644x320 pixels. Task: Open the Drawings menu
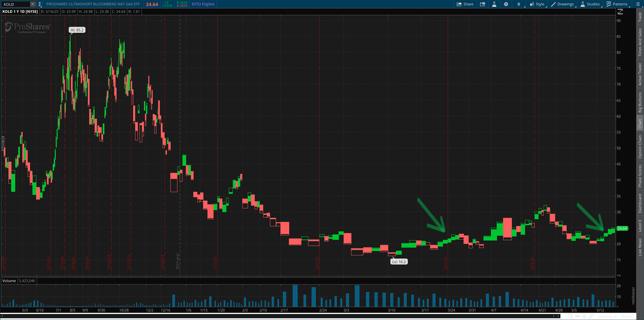click(562, 4)
